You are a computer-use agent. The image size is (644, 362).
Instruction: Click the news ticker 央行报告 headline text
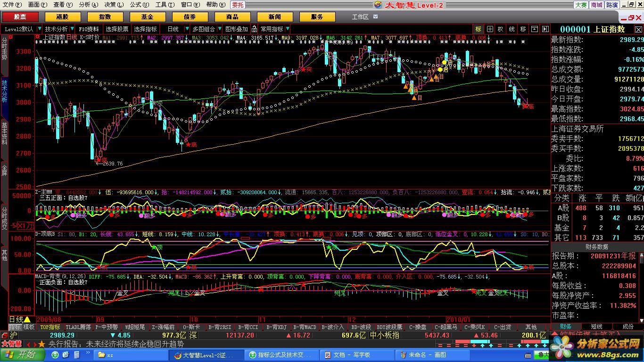[116, 344]
